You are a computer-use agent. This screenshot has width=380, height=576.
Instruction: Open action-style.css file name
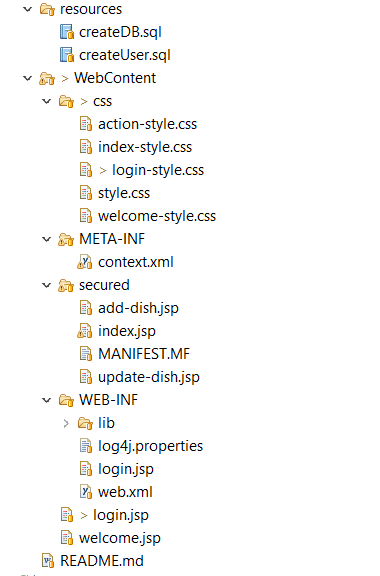(x=147, y=124)
